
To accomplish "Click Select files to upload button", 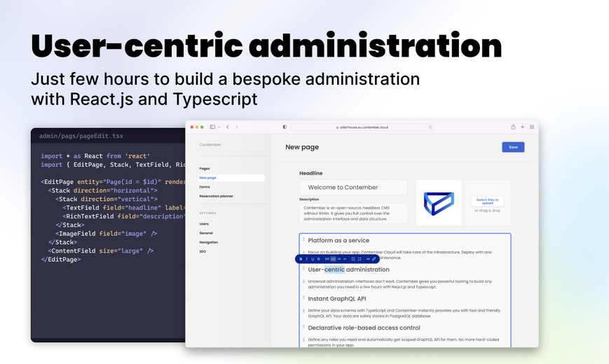I will click(488, 201).
